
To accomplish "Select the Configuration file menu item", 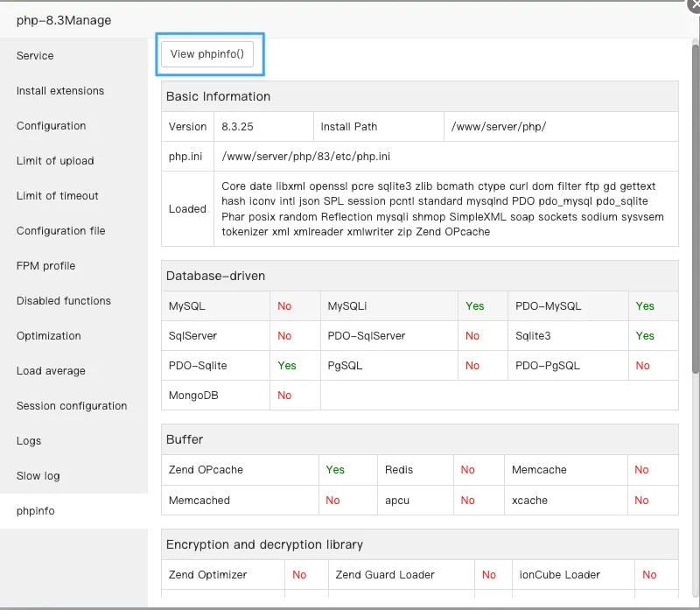I will (61, 231).
